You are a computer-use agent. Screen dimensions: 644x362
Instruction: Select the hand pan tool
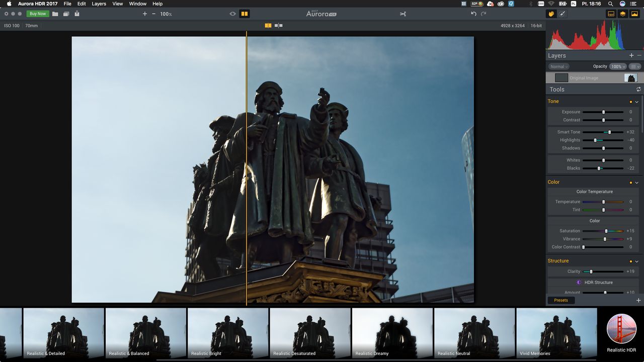tap(551, 14)
